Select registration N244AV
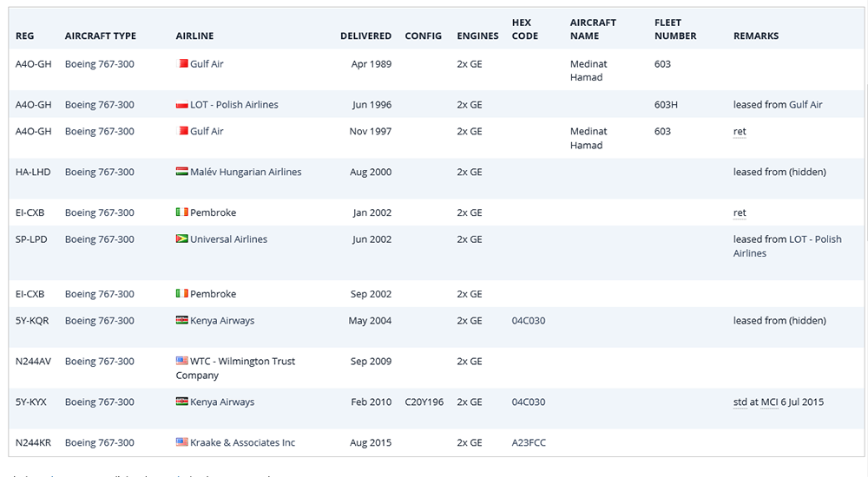Image resolution: width=868 pixels, height=477 pixels. pos(33,362)
